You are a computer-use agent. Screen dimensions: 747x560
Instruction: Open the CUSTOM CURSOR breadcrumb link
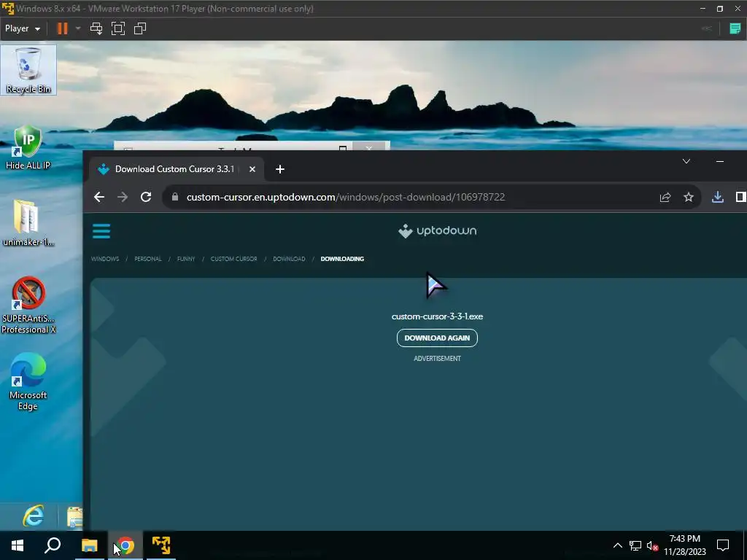[x=234, y=259]
